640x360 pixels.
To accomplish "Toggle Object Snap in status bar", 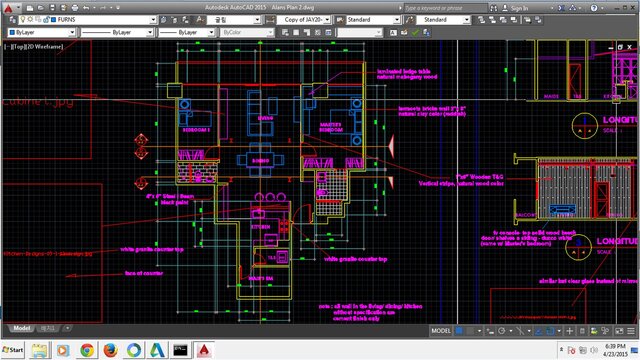I will point(550,331).
